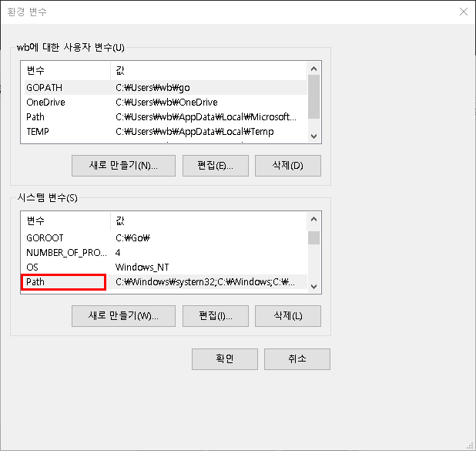
Task: Click the value C:\Go\ in system list
Action: [132, 238]
